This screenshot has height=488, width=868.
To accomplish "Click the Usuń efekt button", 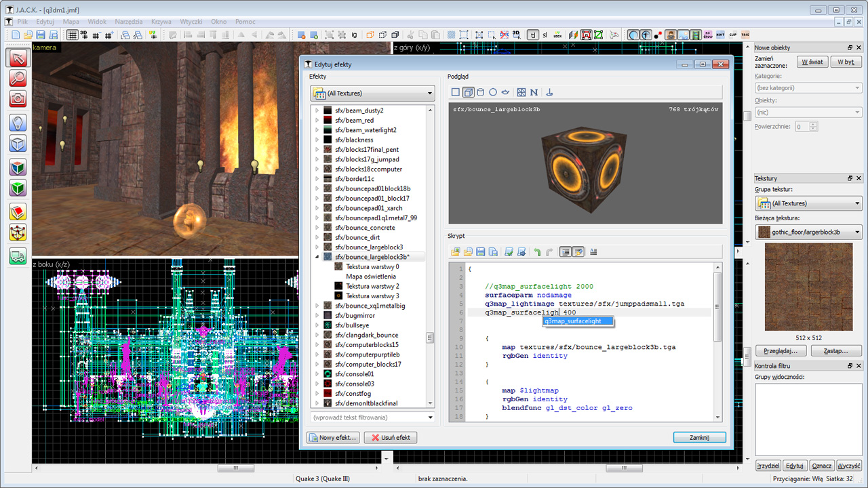I will coord(391,438).
